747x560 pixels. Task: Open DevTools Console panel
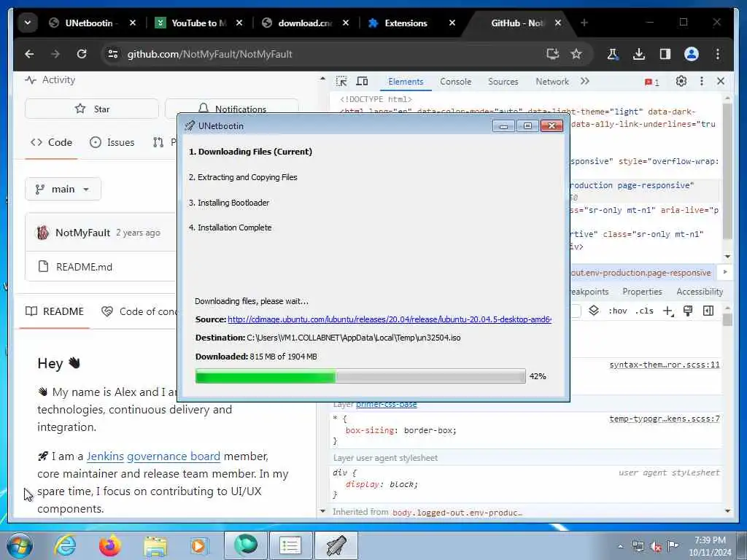point(455,82)
